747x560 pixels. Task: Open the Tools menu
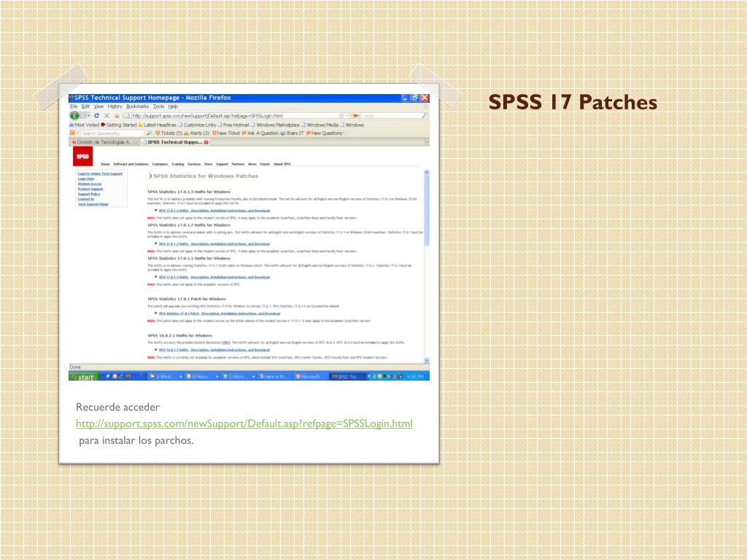pos(158,106)
